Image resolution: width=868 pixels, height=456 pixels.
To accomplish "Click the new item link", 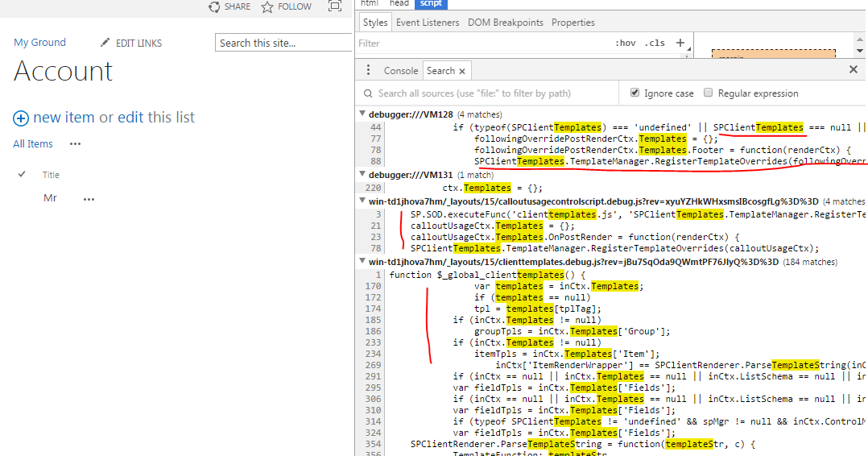I will pos(64,118).
